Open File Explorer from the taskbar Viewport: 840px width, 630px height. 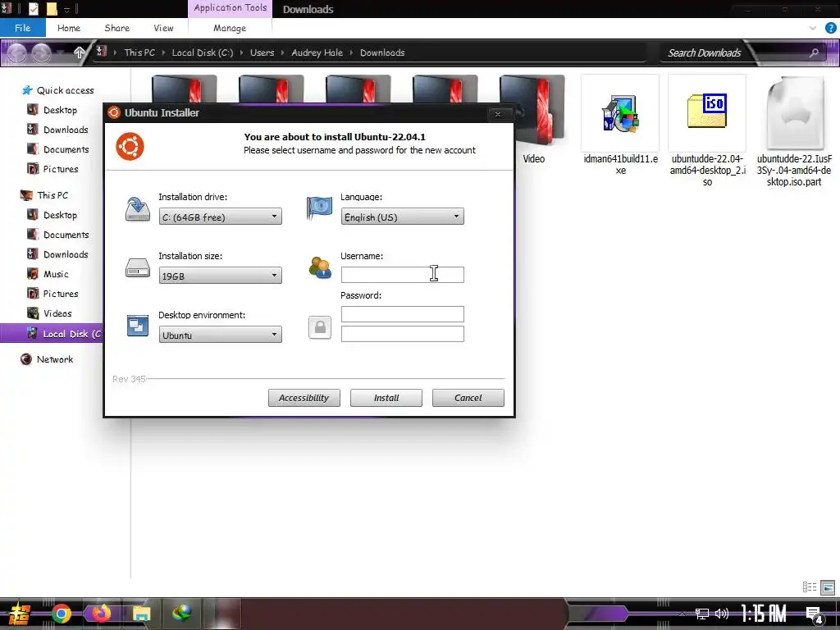click(x=141, y=614)
